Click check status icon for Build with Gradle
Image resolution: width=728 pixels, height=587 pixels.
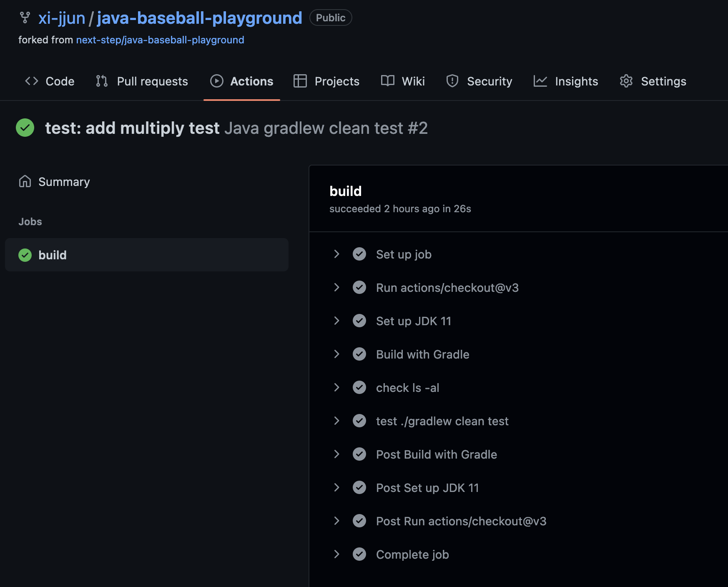click(x=359, y=354)
